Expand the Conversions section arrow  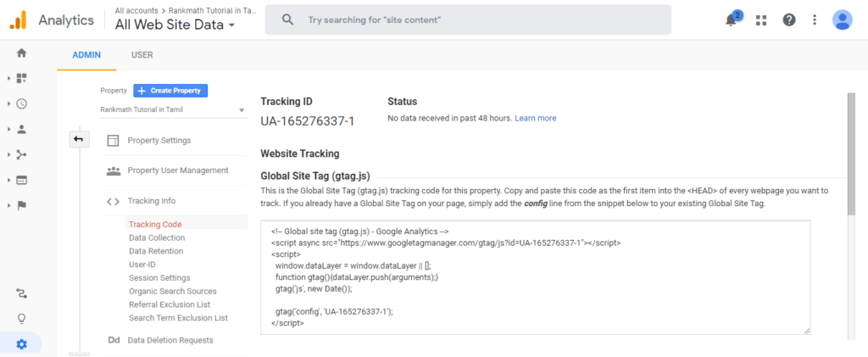(x=8, y=205)
